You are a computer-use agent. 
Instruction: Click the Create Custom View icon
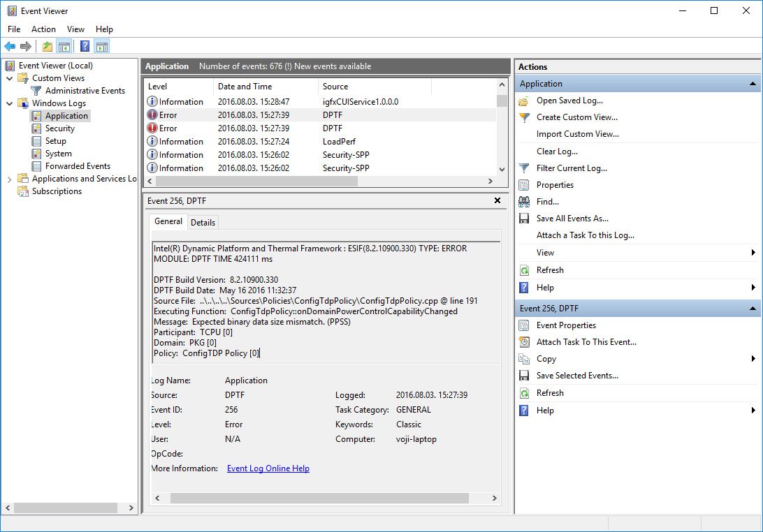[x=524, y=117]
